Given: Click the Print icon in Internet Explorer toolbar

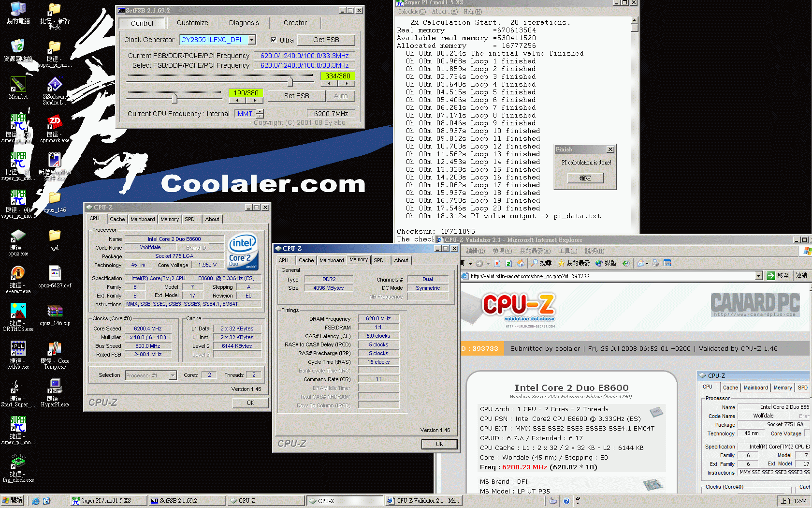Looking at the screenshot, I should point(656,263).
